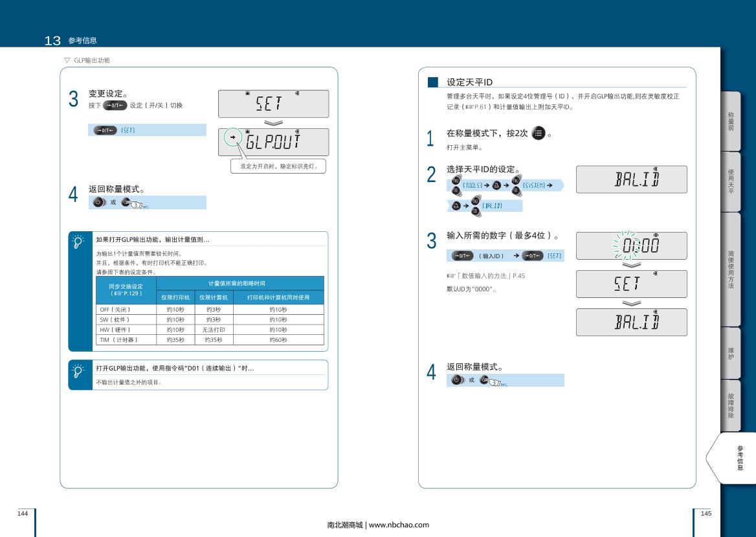Click power key icon under left step 4
756x537 pixels.
click(x=98, y=202)
